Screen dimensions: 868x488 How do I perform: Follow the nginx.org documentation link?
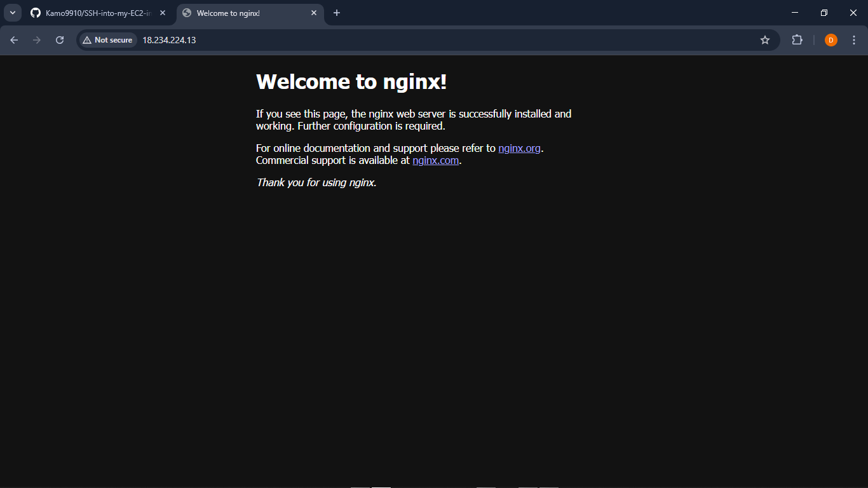coord(519,148)
